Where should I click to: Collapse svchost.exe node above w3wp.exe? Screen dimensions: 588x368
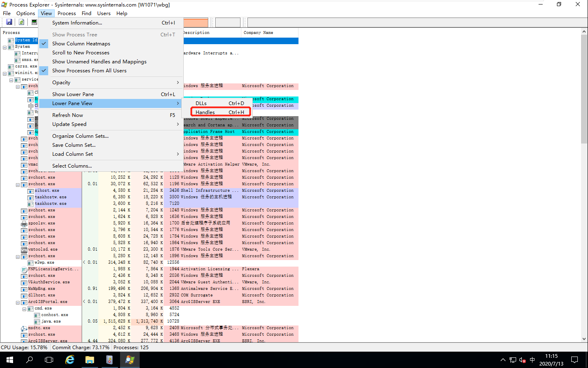pos(18,257)
